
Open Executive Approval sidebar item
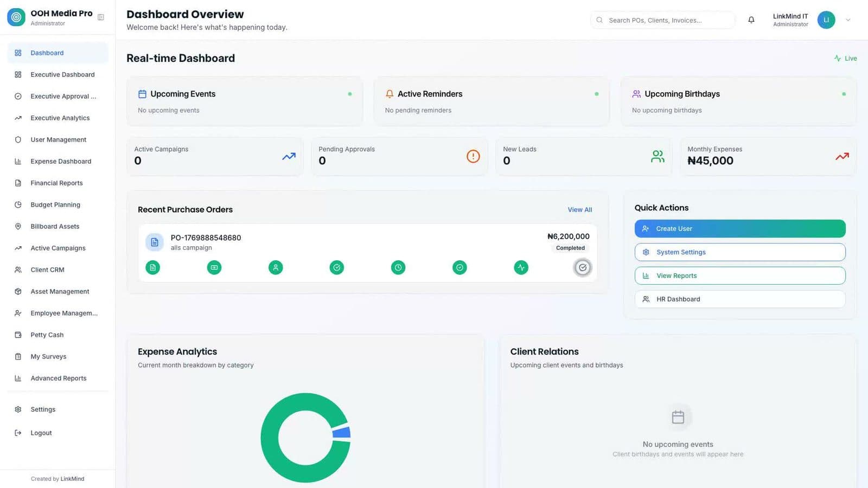pyautogui.click(x=58, y=96)
